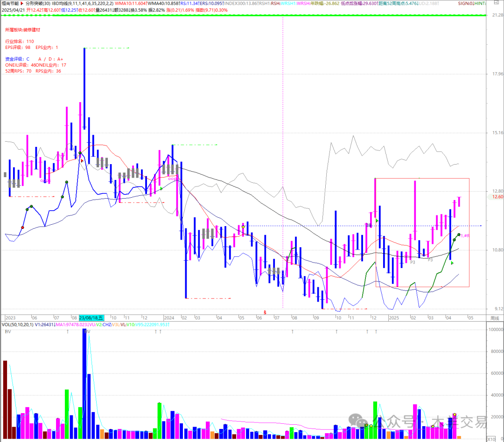Screen dimensions: 504x442
Task: Click the RS:11.34 value
Action: point(189,3)
